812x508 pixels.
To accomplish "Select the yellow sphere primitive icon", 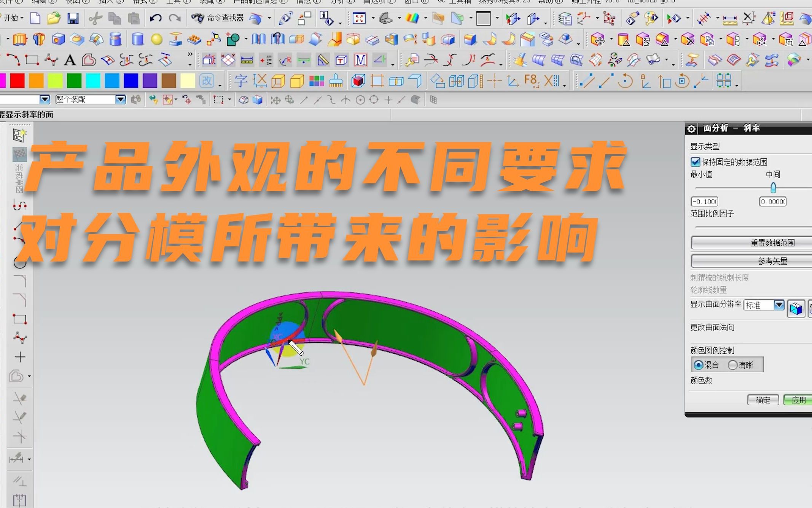I will (156, 39).
